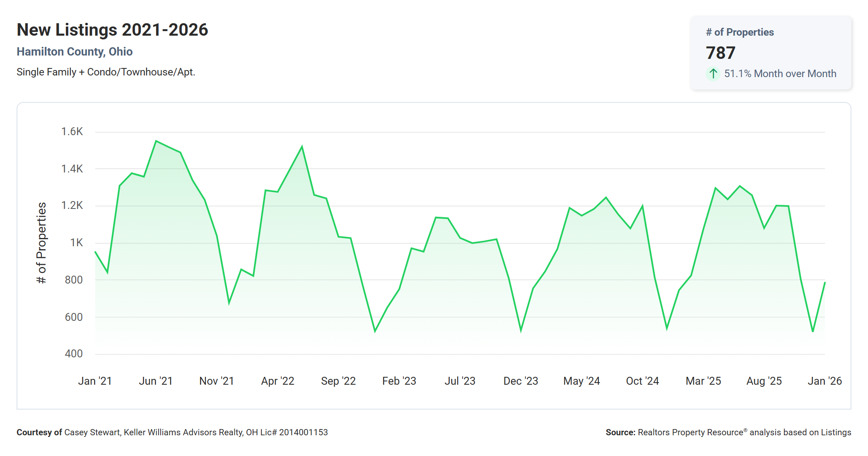Click the 1.6K y-axis gridline label
This screenshot has height=456, width=868.
tap(73, 131)
